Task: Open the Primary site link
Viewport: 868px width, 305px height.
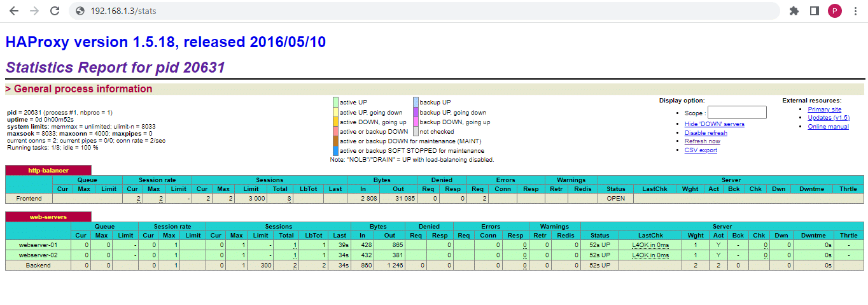Action: click(x=824, y=110)
